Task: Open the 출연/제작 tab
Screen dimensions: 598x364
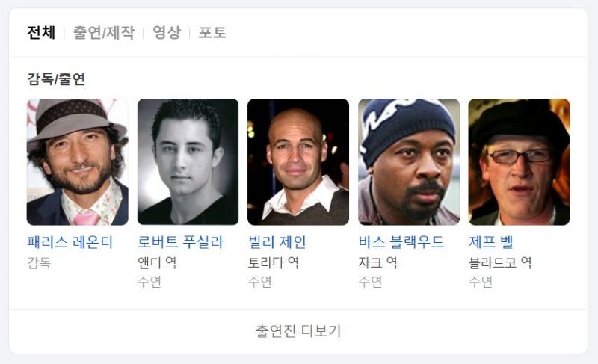Action: (x=104, y=32)
